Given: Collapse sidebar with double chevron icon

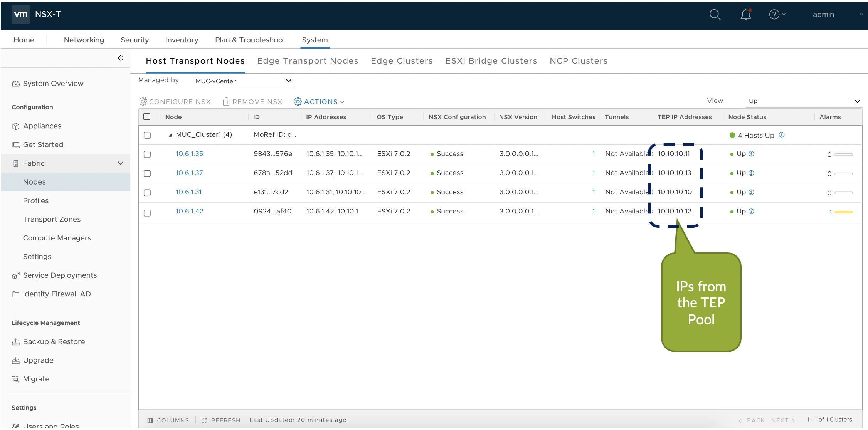Looking at the screenshot, I should (x=121, y=58).
